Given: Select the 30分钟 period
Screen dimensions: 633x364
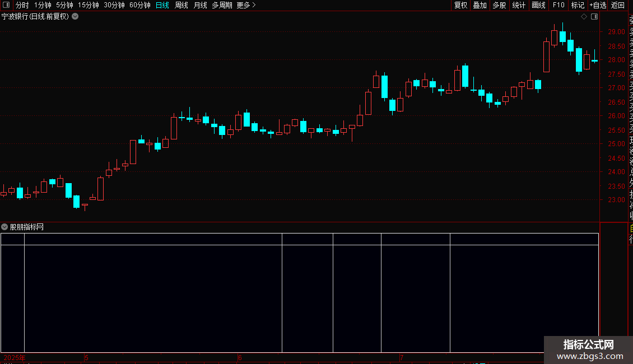Looking at the screenshot, I should click(114, 5).
